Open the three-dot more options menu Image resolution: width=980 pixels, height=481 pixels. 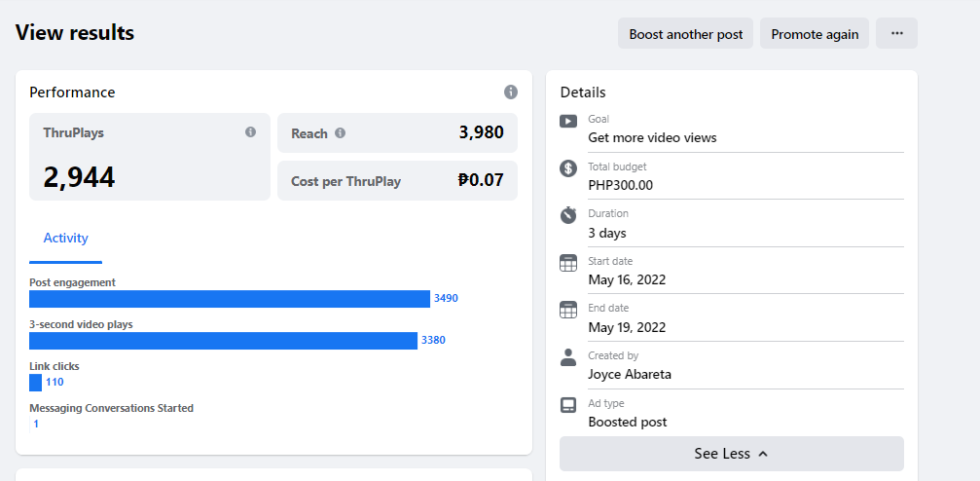[896, 33]
